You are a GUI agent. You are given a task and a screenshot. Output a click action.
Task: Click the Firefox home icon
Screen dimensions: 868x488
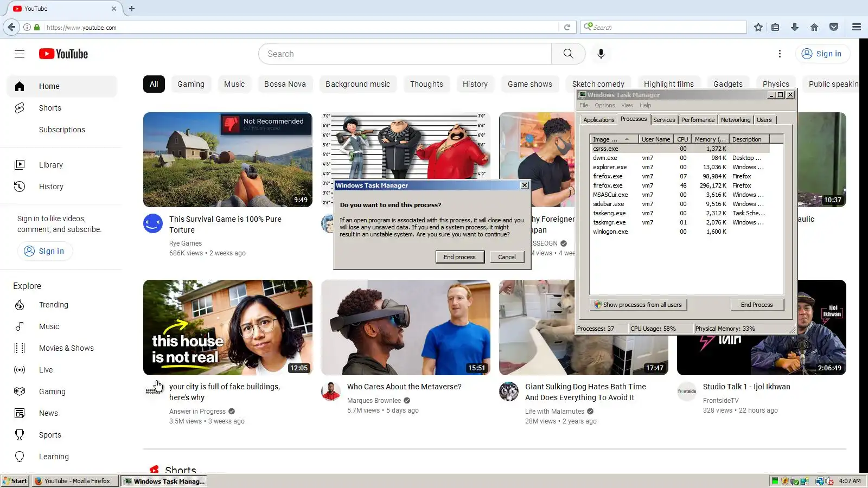click(814, 27)
